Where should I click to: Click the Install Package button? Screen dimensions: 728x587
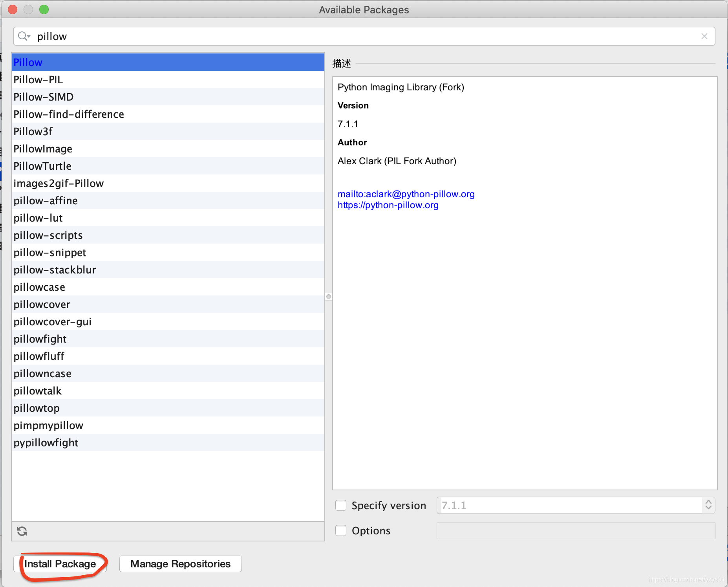tap(60, 564)
